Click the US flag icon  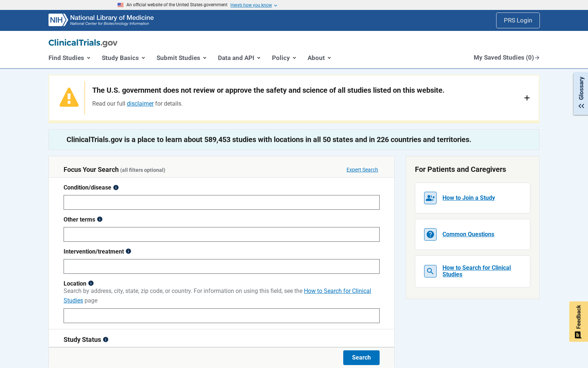click(x=121, y=5)
